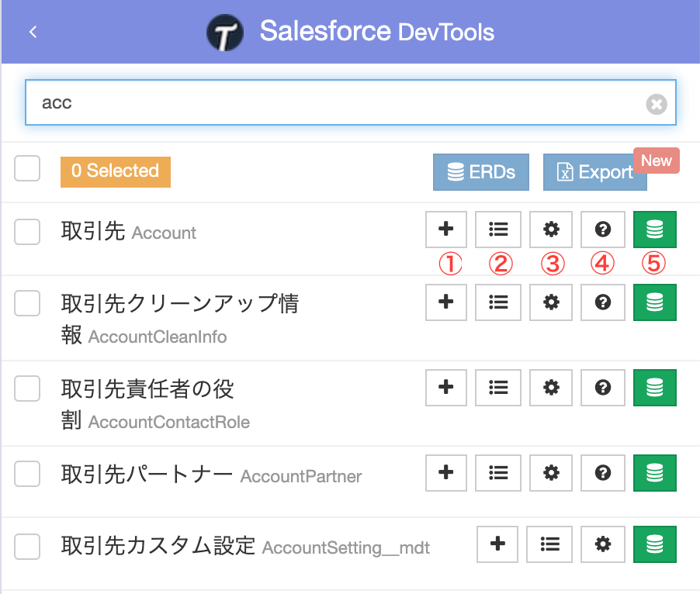The image size is (700, 594).
Task: Open the gear icon for AccountPartner
Action: [x=551, y=473]
